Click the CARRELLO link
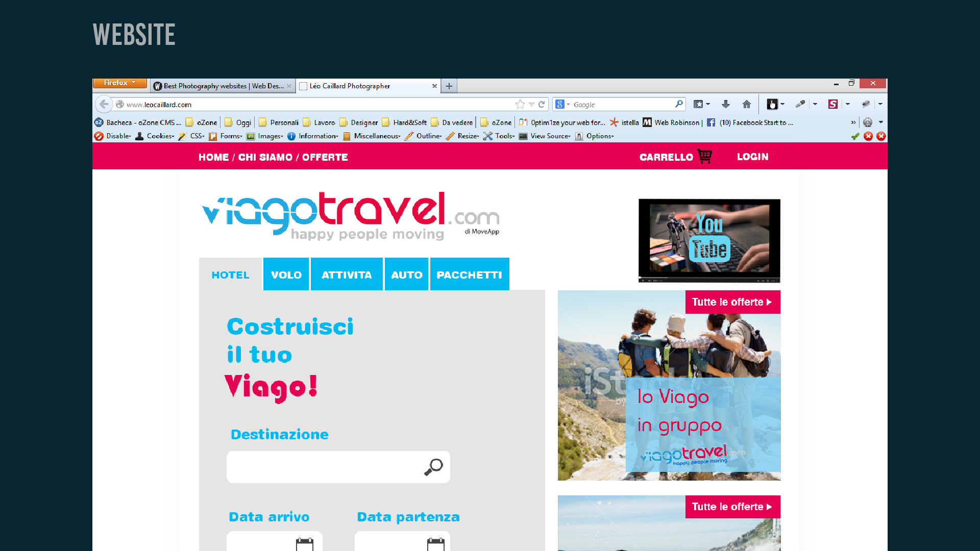 pos(666,157)
